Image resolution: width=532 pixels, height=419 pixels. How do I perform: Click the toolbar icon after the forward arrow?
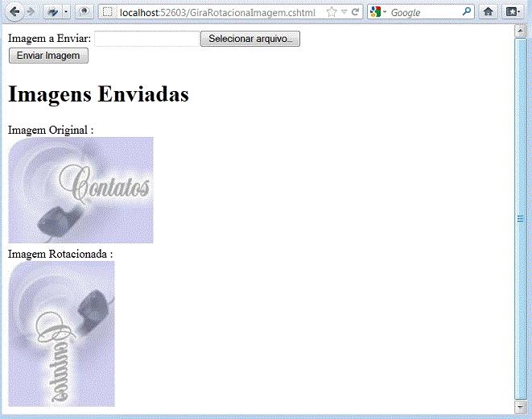click(x=52, y=12)
